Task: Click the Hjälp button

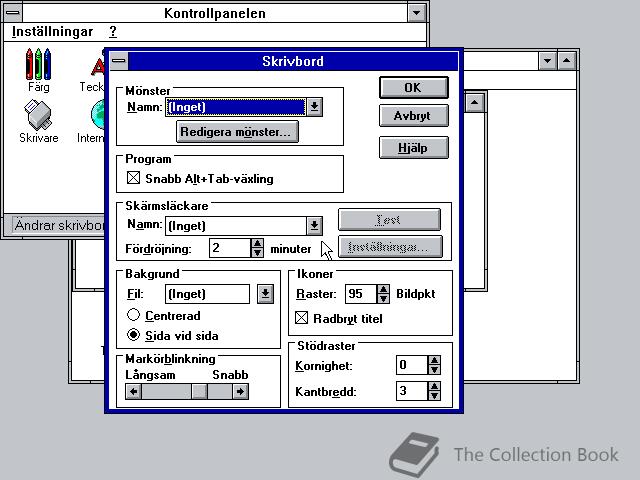Action: tap(413, 147)
